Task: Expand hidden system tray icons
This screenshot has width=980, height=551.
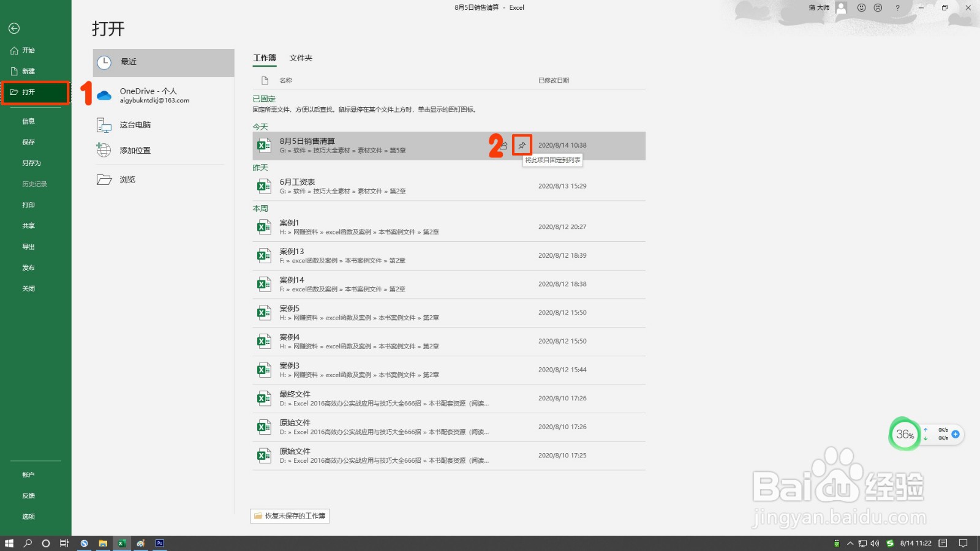Action: pos(850,543)
